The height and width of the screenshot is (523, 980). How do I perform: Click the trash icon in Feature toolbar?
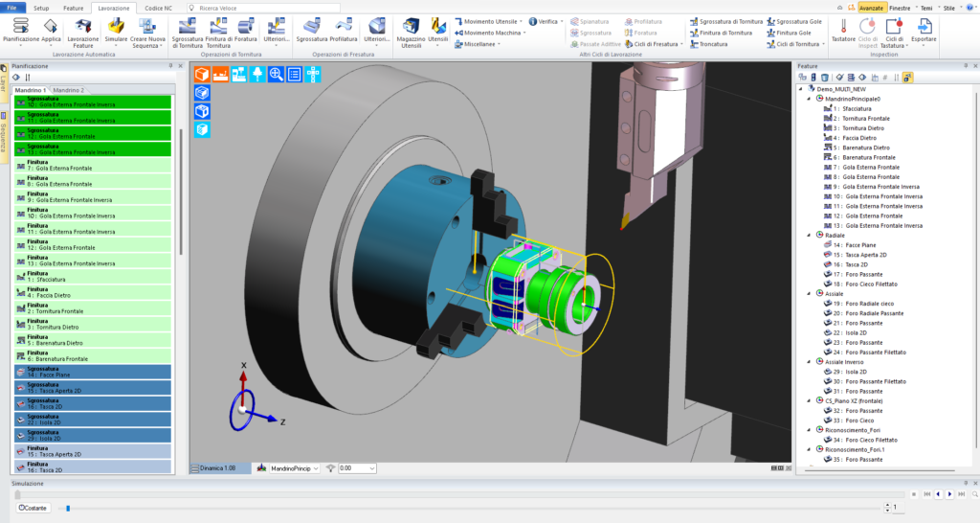(825, 78)
